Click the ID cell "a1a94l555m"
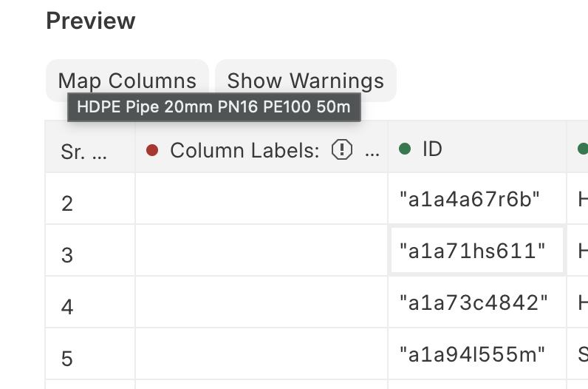The image size is (588, 389). click(473, 354)
